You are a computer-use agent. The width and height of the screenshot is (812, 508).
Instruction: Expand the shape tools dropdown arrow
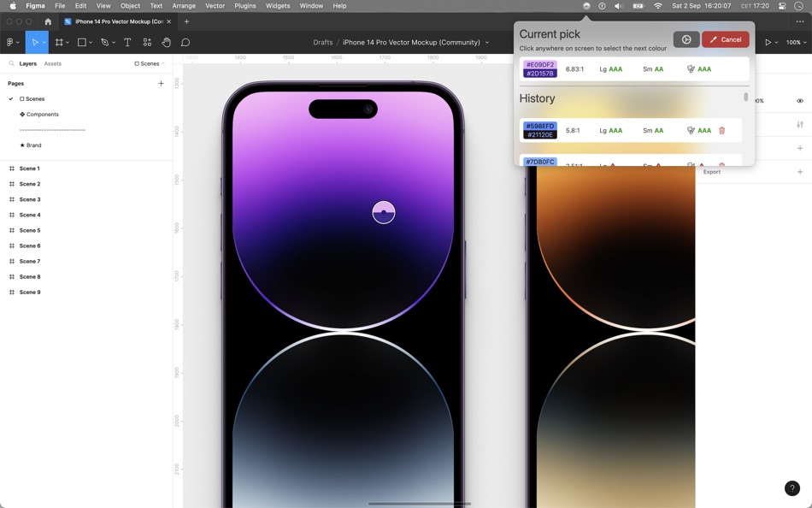click(x=90, y=43)
